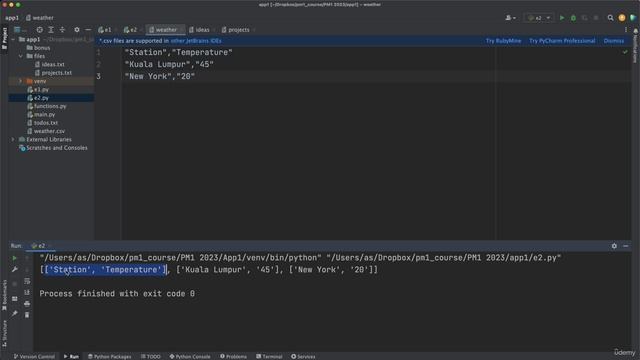Clear output with trash icon in Run console
Image resolution: width=640 pixels, height=360 pixels.
pos(27,315)
